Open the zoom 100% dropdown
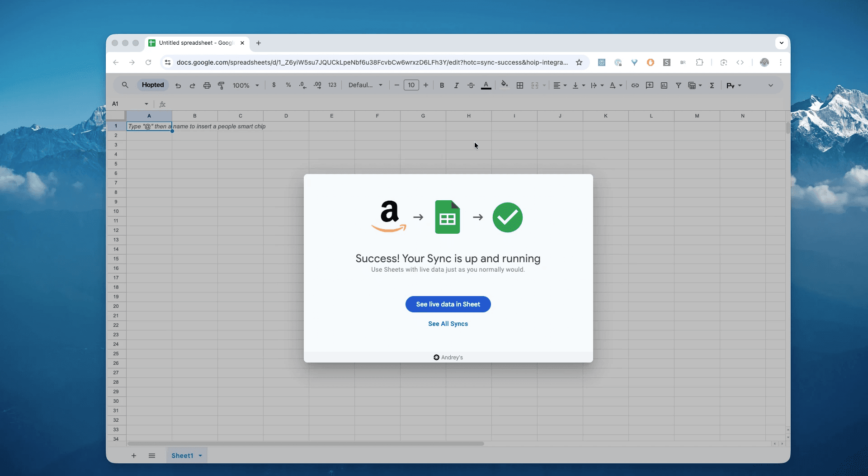 [245, 85]
